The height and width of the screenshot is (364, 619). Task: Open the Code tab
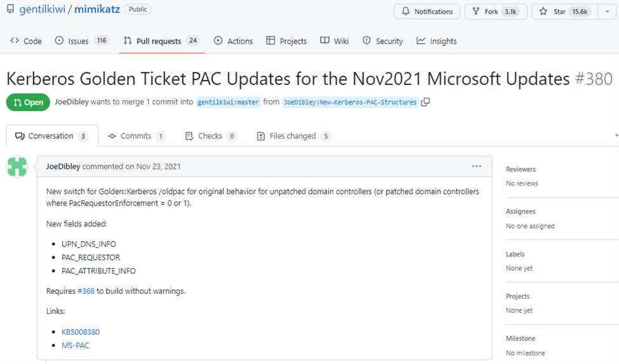(26, 41)
